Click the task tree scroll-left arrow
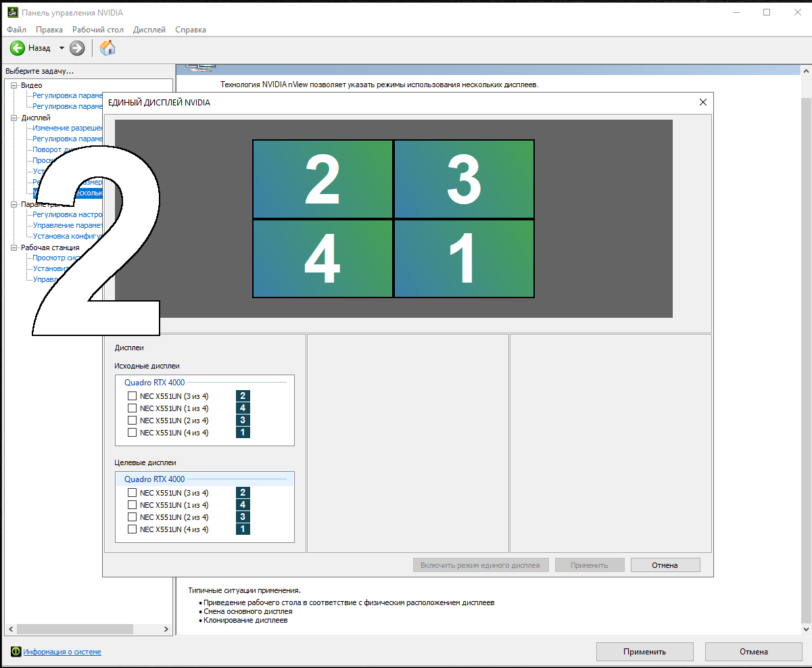Screen dimensions: 812x668 point(9,629)
